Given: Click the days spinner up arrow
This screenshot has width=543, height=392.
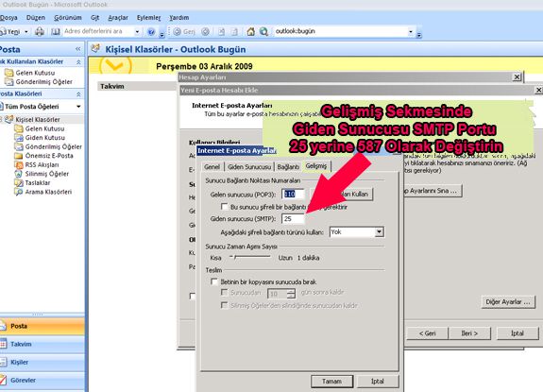Looking at the screenshot, I should tap(291, 292).
